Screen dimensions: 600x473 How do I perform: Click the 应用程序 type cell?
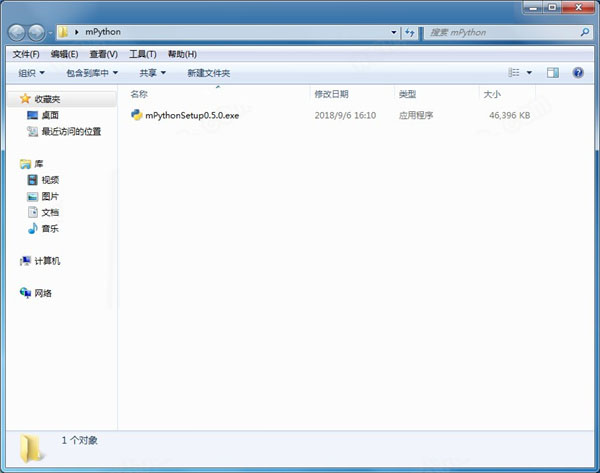pos(416,116)
